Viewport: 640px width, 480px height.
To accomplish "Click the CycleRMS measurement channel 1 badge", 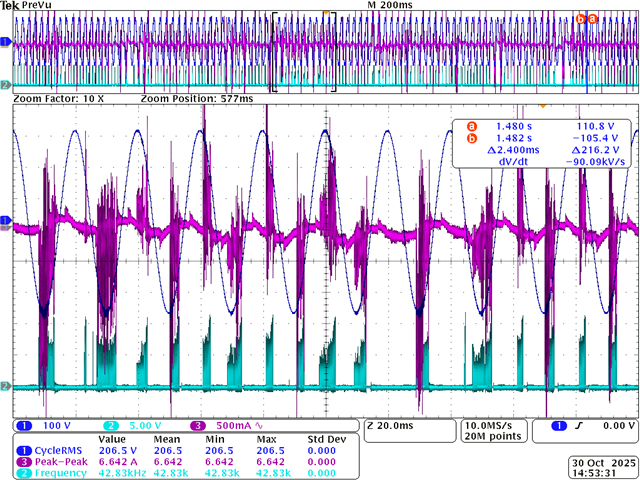I will (24, 451).
